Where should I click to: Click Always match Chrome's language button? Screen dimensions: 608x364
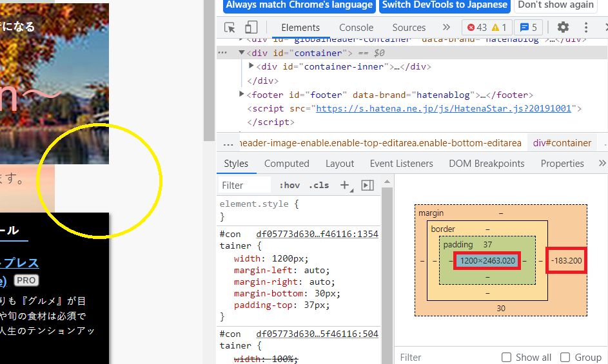point(299,5)
